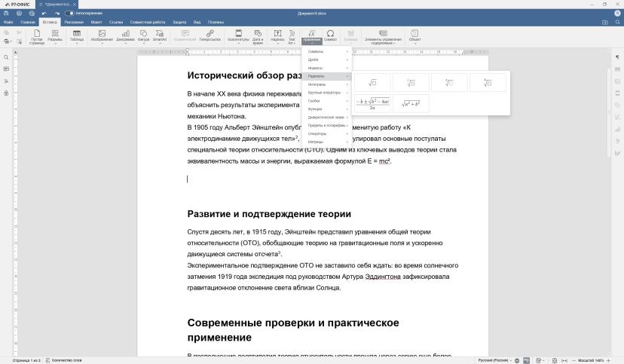Expand the Дроби equation submenu

327,60
